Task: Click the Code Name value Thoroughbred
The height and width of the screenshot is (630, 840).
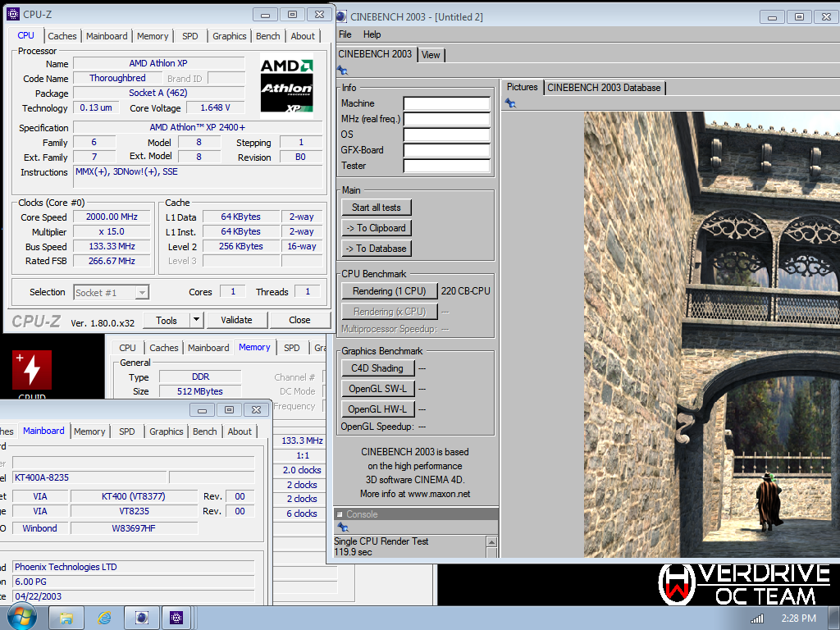Action: 117,78
